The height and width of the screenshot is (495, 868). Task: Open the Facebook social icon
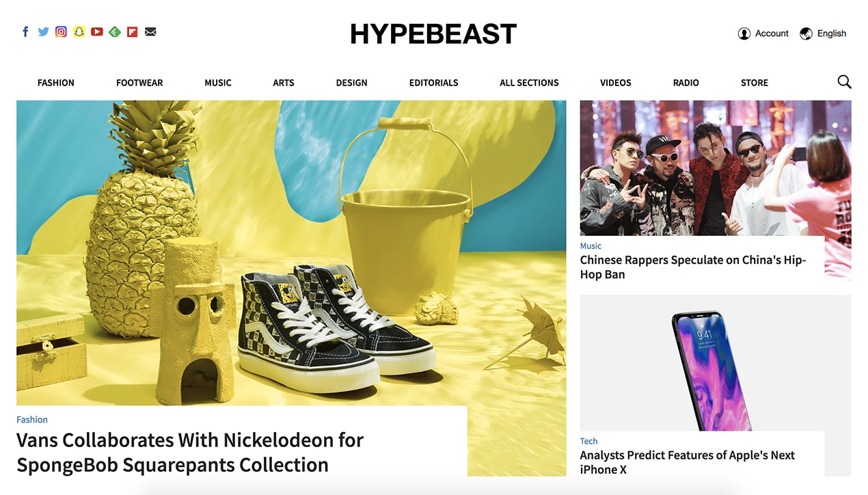point(25,31)
